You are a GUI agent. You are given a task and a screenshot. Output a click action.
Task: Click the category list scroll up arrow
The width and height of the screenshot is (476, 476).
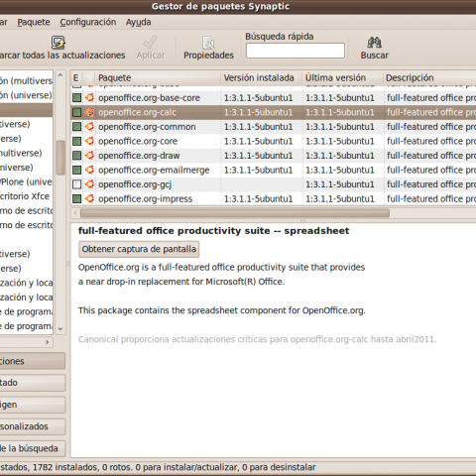pyautogui.click(x=60, y=75)
